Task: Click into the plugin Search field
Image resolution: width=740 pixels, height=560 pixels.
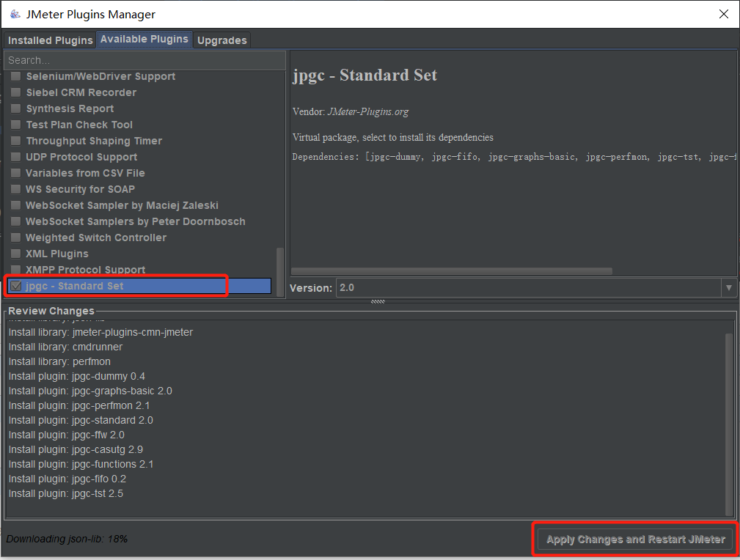Action: coord(144,60)
